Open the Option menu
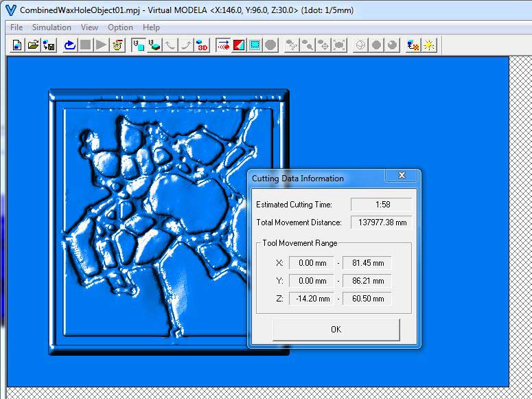 (x=120, y=27)
